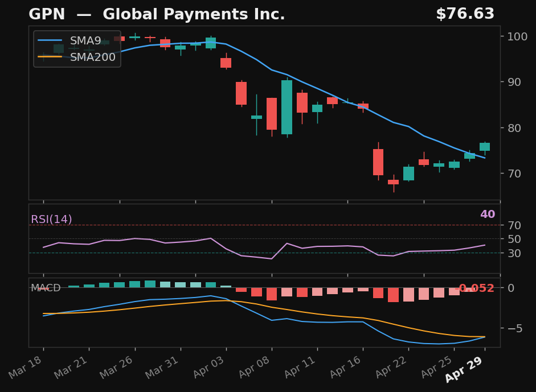Click the Apr 25 date label
Viewport: 536px width, 392px height.
436,367
